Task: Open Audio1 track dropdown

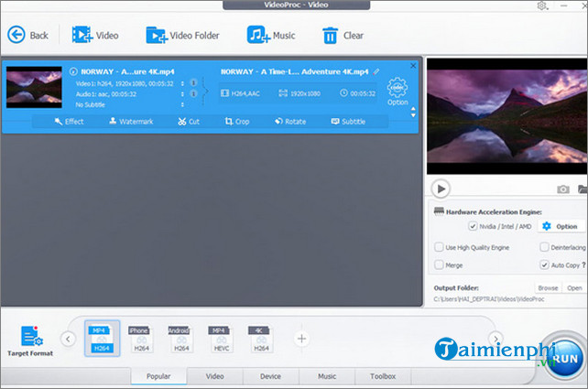Action: (x=182, y=94)
